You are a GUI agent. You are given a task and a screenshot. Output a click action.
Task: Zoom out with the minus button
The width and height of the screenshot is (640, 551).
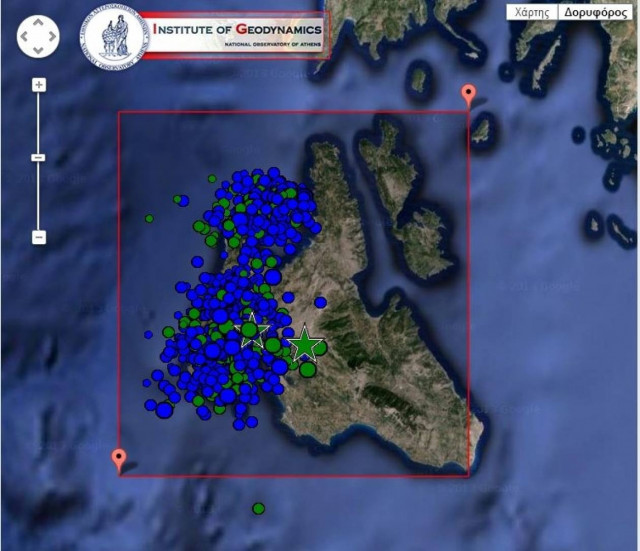39,237
